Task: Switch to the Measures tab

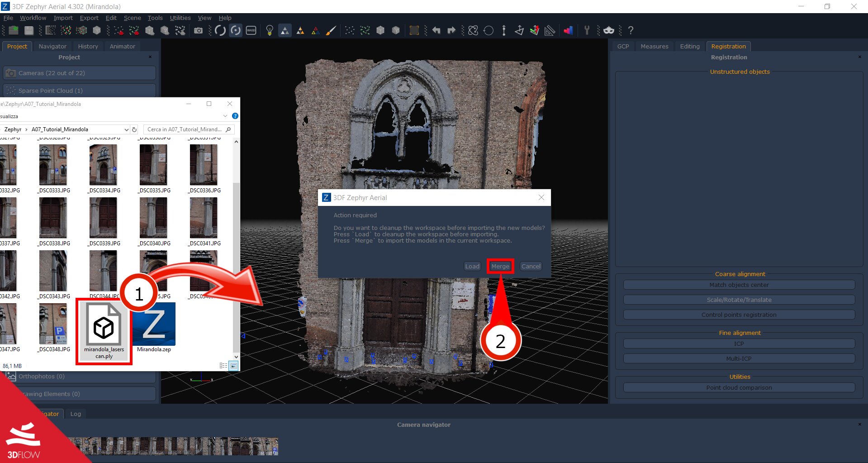Action: click(x=654, y=46)
